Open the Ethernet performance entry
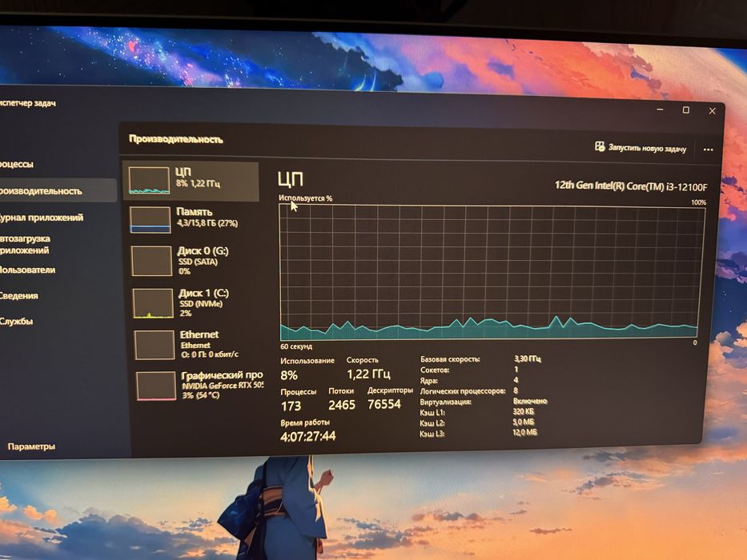This screenshot has height=560, width=747. pyautogui.click(x=197, y=345)
